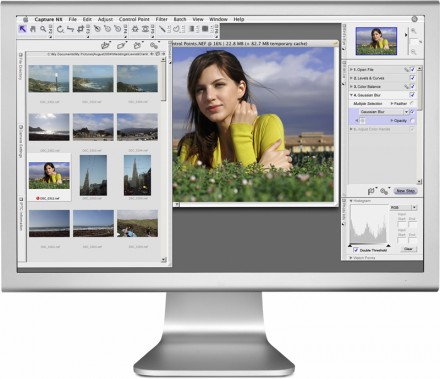The image size is (440, 379).
Task: Toggle Double Threshold checkbox
Action: (356, 250)
